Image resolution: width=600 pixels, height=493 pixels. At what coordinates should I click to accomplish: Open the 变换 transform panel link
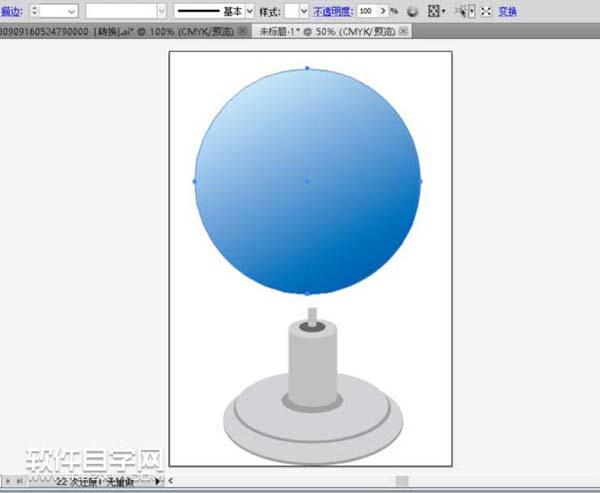tap(507, 11)
